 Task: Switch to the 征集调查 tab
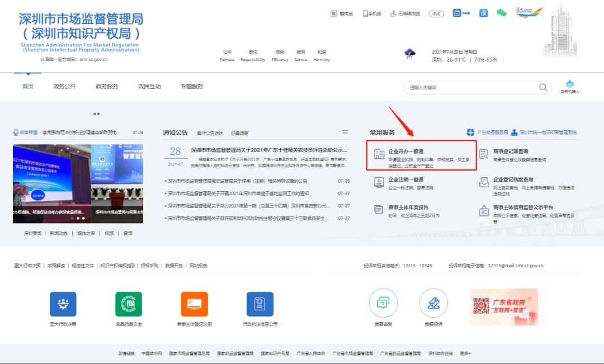[x=239, y=133]
